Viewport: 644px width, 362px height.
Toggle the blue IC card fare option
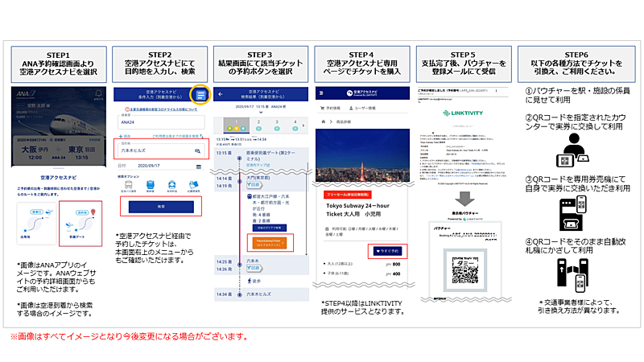193,186
